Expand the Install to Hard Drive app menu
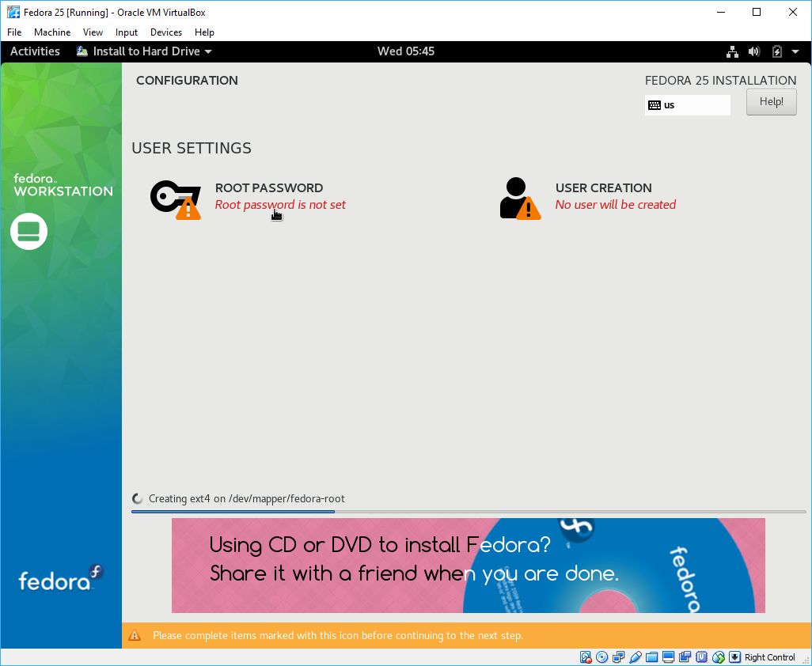Image resolution: width=812 pixels, height=666 pixels. click(144, 51)
